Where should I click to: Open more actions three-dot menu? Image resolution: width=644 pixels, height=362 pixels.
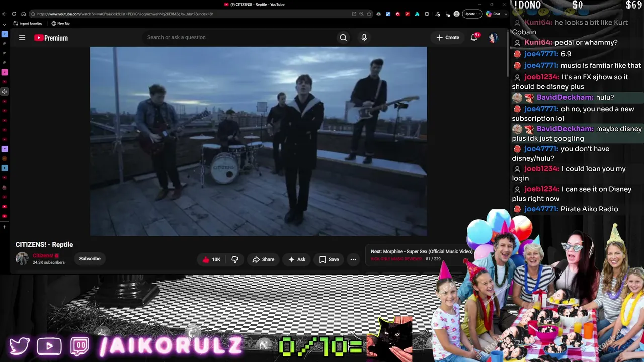(353, 259)
